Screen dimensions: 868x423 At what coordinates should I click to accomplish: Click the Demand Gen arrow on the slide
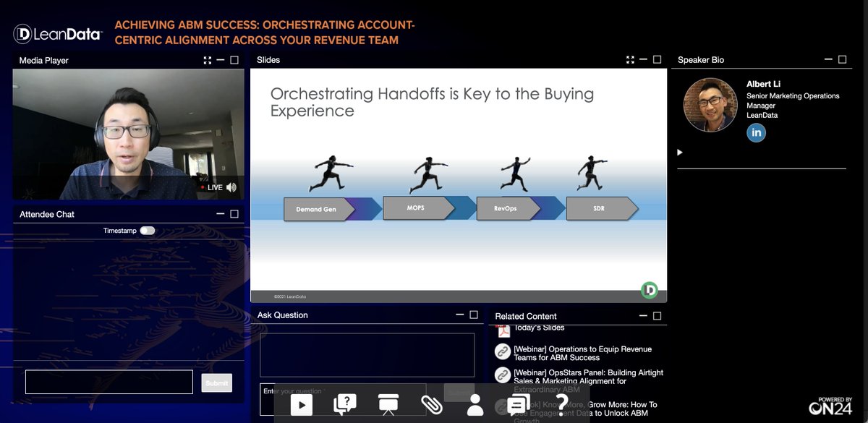(320, 208)
